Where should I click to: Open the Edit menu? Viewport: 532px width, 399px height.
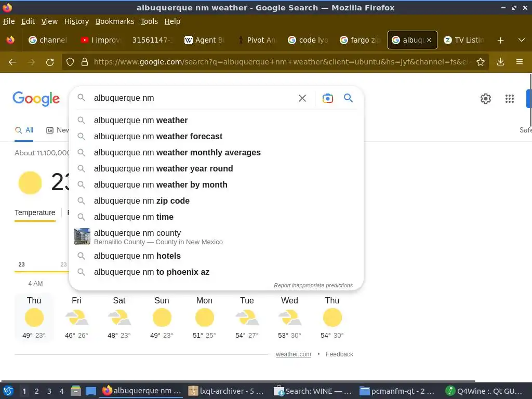click(28, 21)
